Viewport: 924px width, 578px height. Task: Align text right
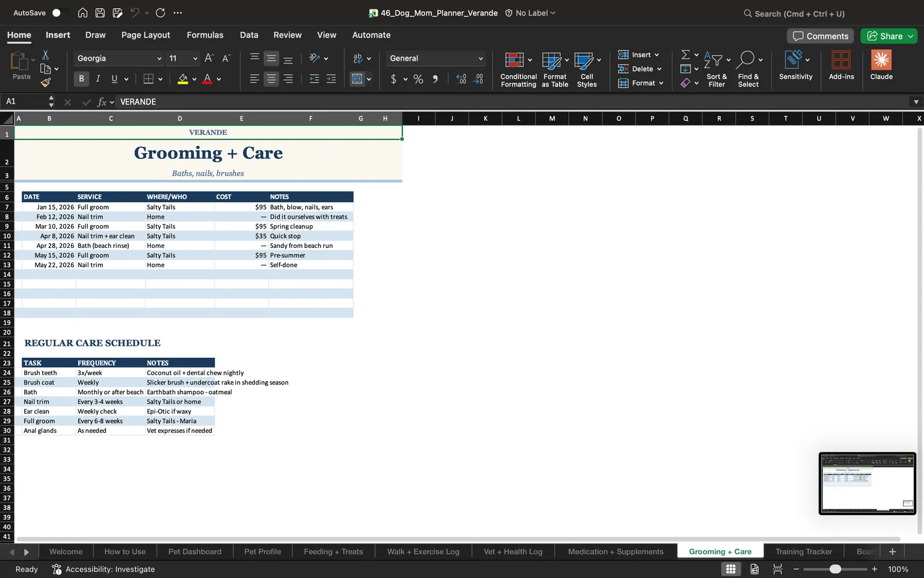click(288, 79)
